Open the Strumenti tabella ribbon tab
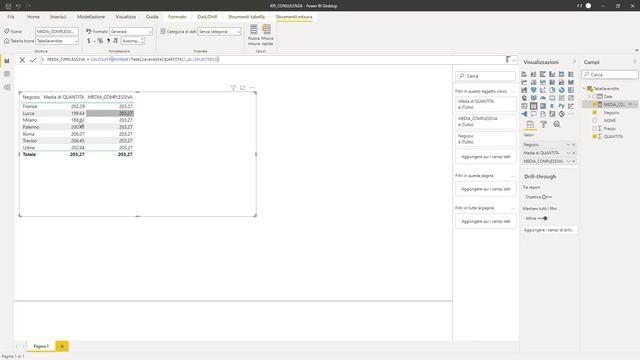 [x=247, y=17]
